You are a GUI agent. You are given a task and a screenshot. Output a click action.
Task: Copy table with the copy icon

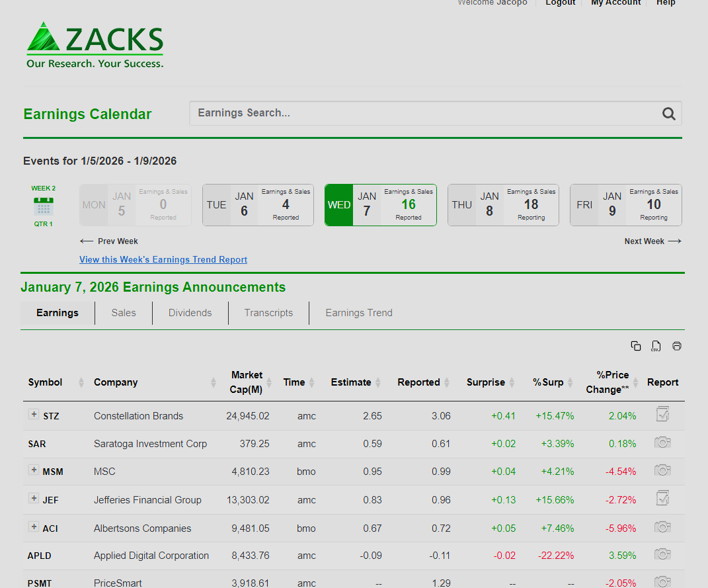point(636,346)
